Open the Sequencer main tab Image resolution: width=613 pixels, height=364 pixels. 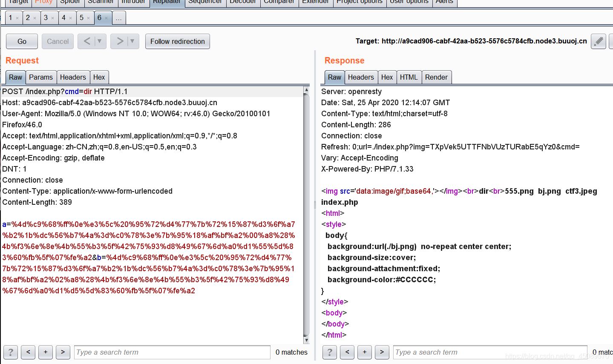[205, 2]
